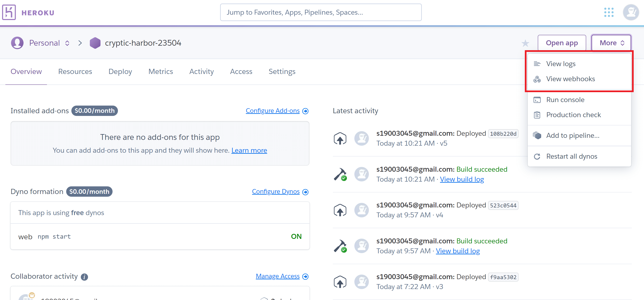This screenshot has height=300, width=644.
Task: Click user avatar in 10:21 AM build row
Action: click(x=361, y=174)
